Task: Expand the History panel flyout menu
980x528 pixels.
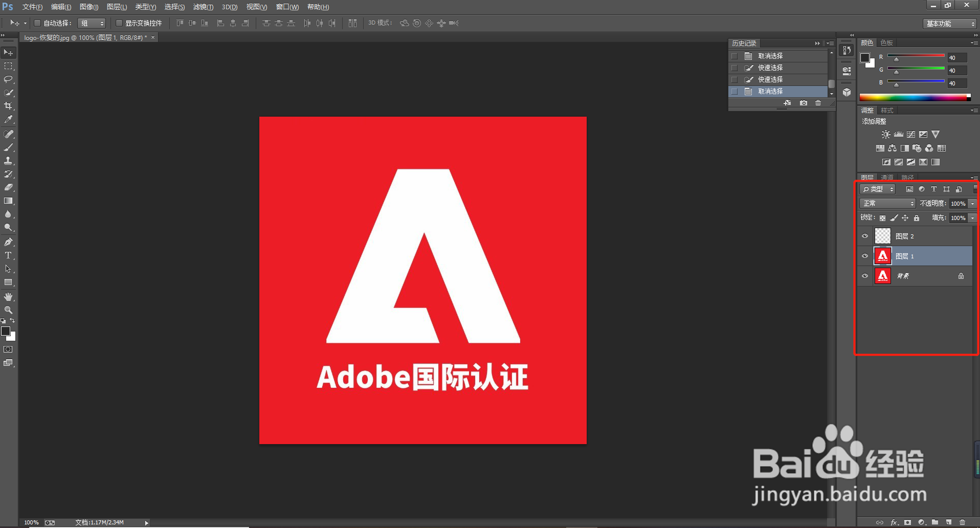Action: click(x=830, y=43)
